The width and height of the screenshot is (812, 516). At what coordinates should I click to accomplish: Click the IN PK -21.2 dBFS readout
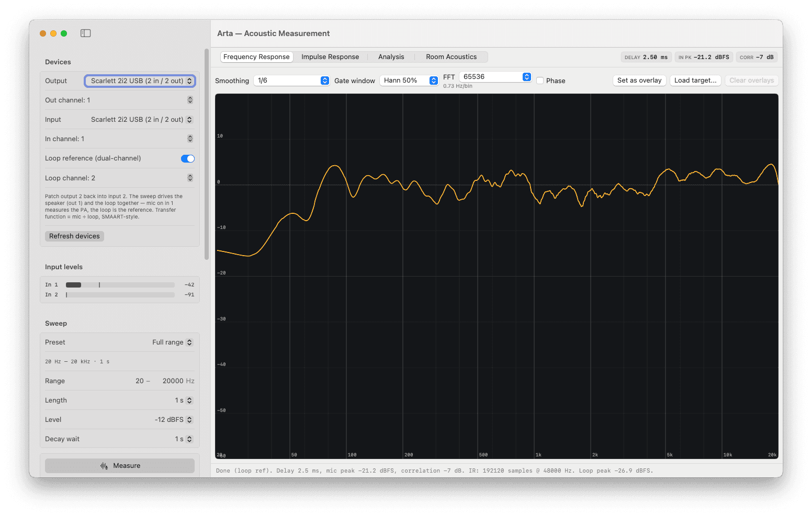tap(704, 58)
